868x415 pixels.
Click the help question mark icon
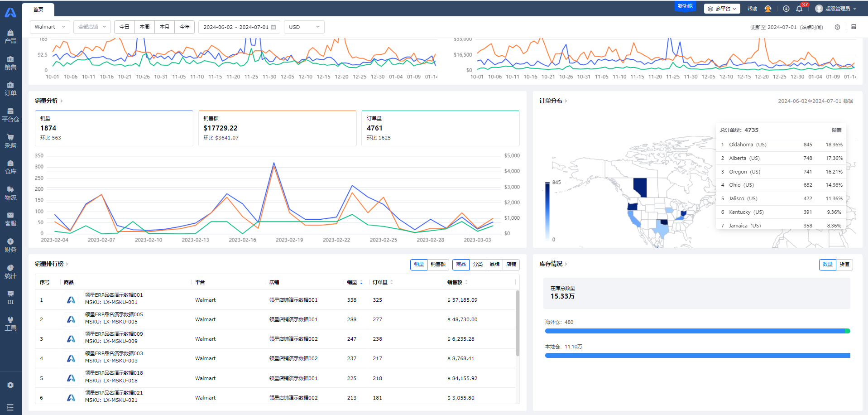tap(837, 27)
